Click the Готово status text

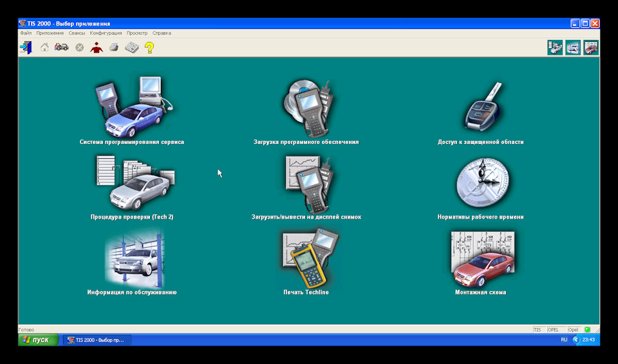(26, 330)
